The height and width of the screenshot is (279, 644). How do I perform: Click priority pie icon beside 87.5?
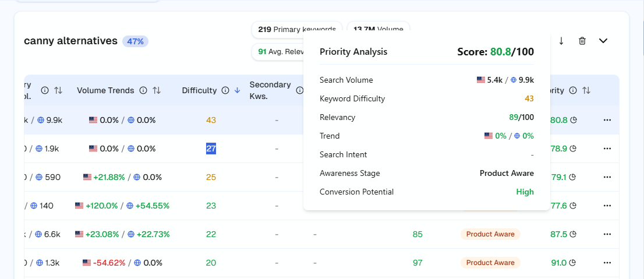pyautogui.click(x=574, y=234)
